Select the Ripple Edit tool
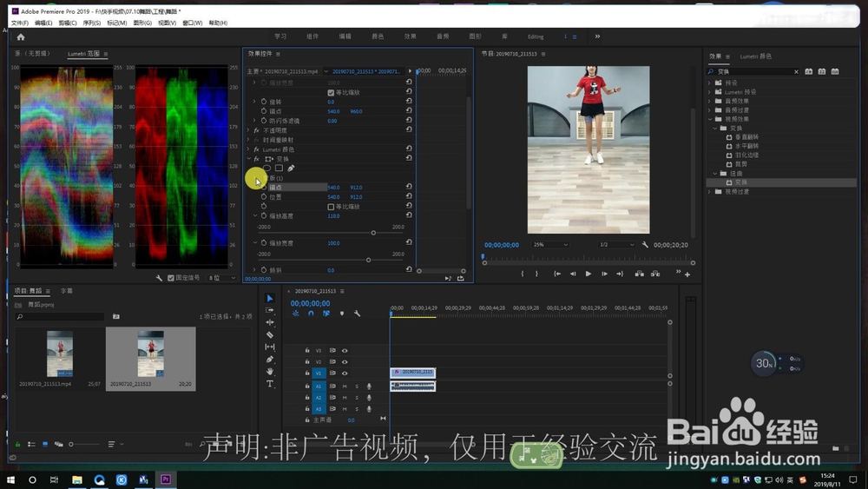 coord(270,322)
